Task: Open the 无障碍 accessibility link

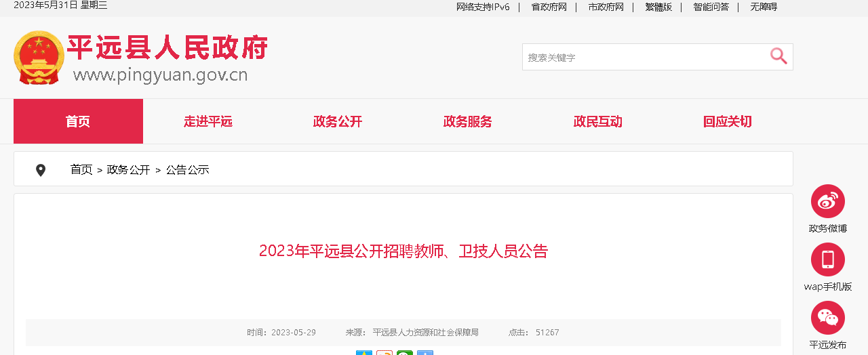Action: coord(764,7)
